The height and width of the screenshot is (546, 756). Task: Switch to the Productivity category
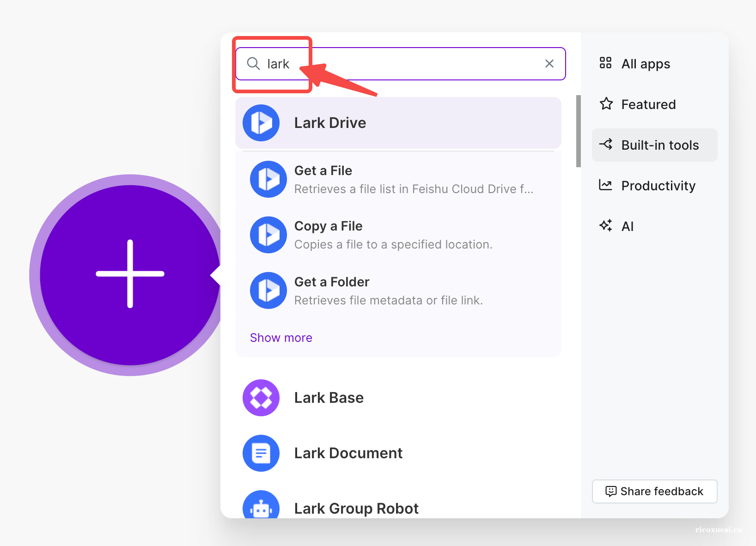[655, 186]
